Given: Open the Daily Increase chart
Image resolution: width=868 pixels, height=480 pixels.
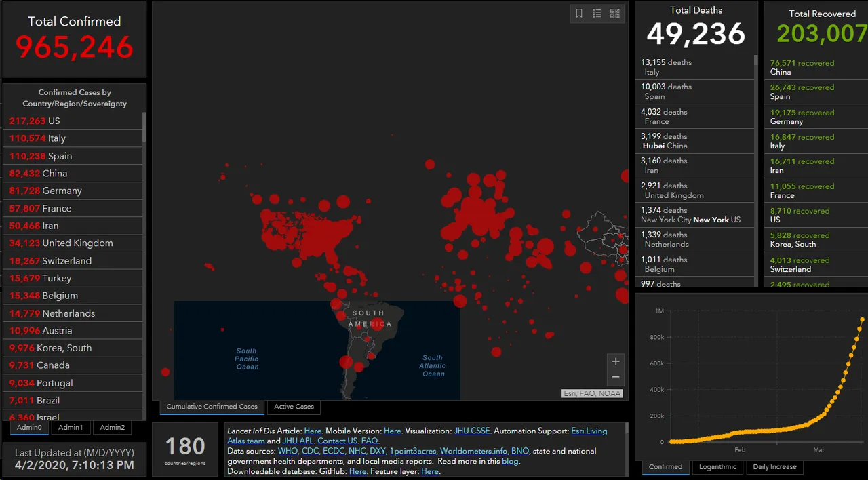Looking at the screenshot, I should click(775, 467).
